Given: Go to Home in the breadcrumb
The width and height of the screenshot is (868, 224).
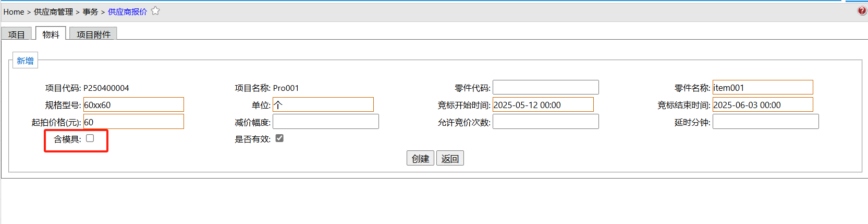Looking at the screenshot, I should [x=14, y=11].
